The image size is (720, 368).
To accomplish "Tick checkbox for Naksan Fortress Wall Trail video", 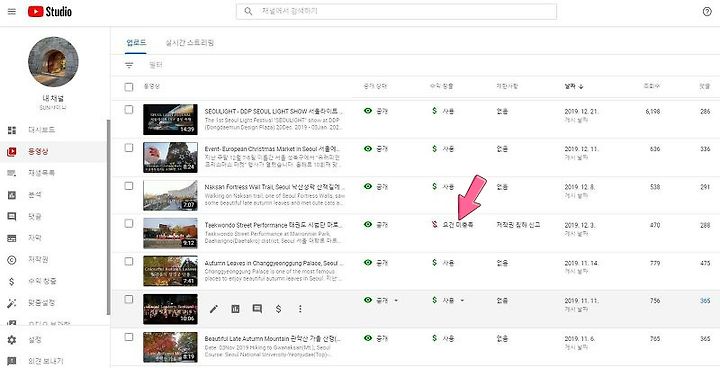I will [129, 186].
